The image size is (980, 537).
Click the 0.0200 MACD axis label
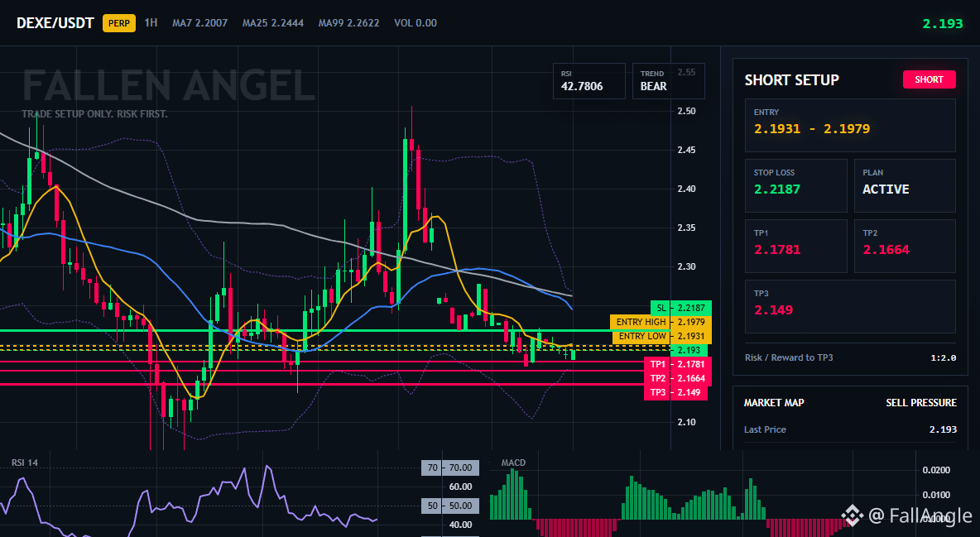(x=936, y=470)
